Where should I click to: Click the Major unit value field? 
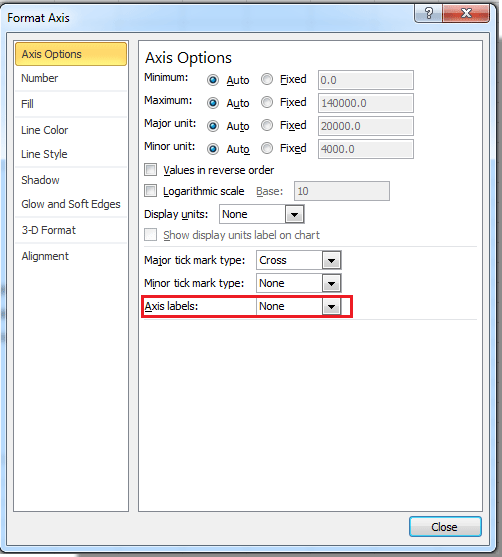click(366, 126)
